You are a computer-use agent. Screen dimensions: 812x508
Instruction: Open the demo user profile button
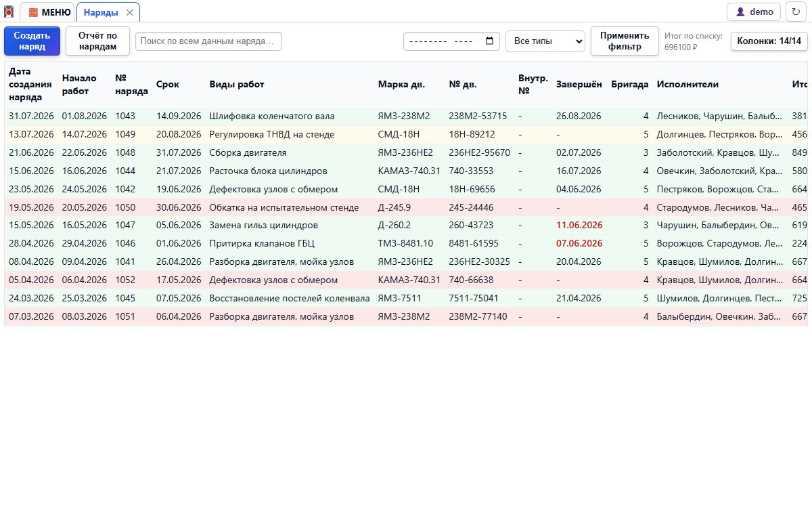point(754,12)
